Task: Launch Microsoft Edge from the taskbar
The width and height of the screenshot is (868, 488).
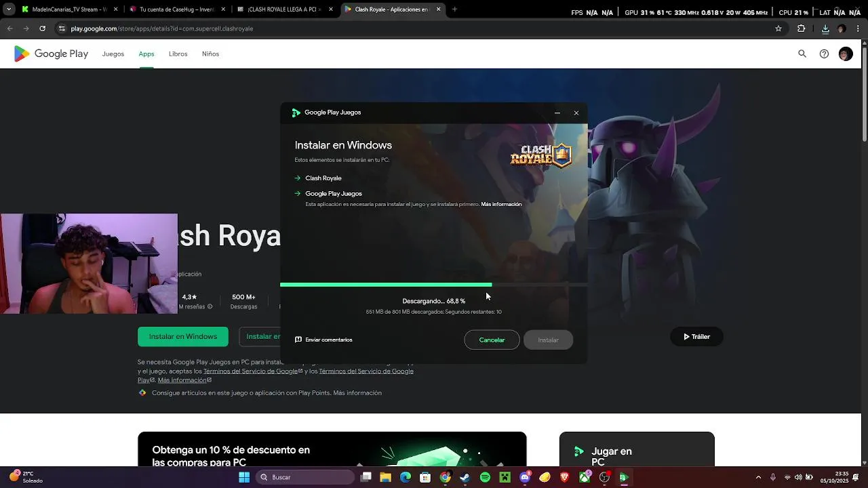Action: [x=406, y=477]
